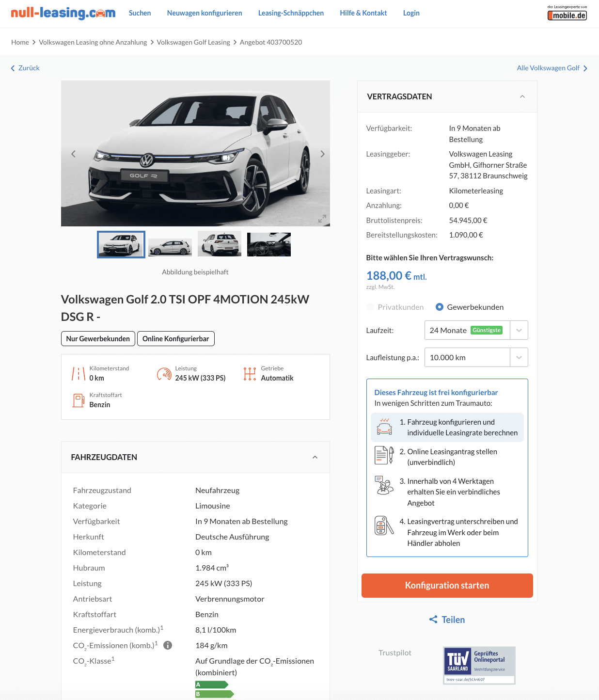Open the Laufleistung 10.000 km dropdown
The width and height of the screenshot is (599, 700).
476,357
